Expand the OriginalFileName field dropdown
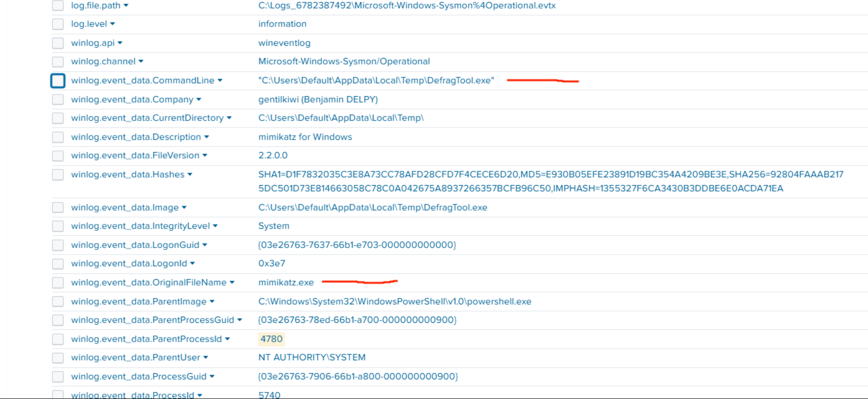This screenshot has width=868, height=399. pos(232,283)
